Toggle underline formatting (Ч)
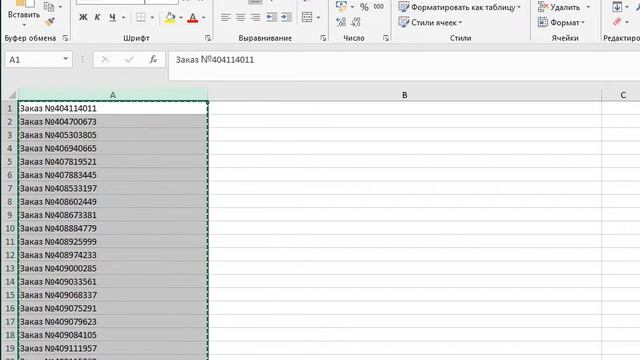This screenshot has width=640, height=360. (112, 17)
